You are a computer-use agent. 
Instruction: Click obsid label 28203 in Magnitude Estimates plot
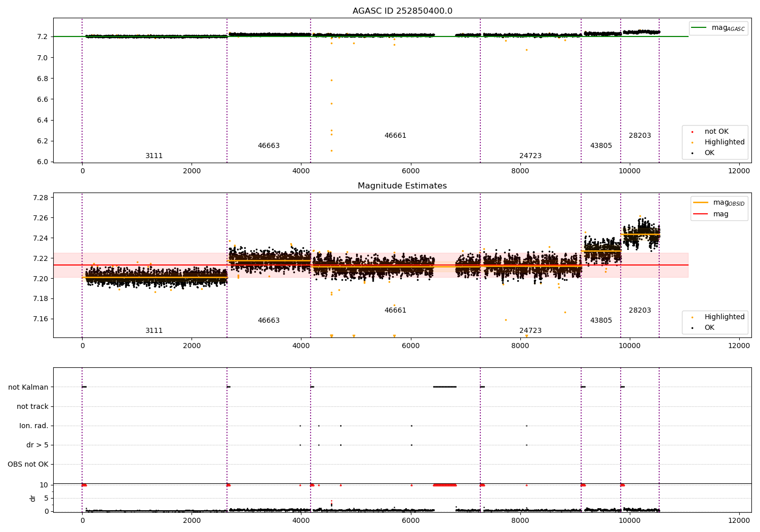click(640, 311)
